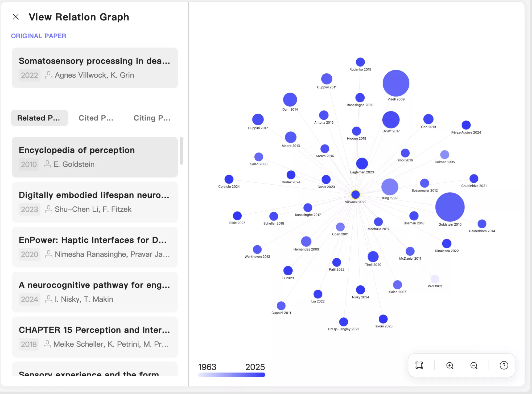Click the 1963–2025 timeline gradient slider
Screen dimensions: 532x394
(x=232, y=375)
